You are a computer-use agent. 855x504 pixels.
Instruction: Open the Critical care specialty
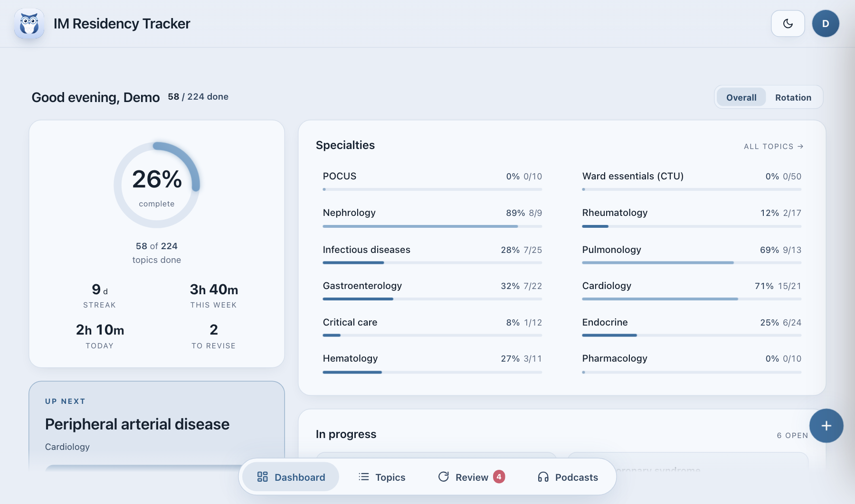tap(432, 327)
